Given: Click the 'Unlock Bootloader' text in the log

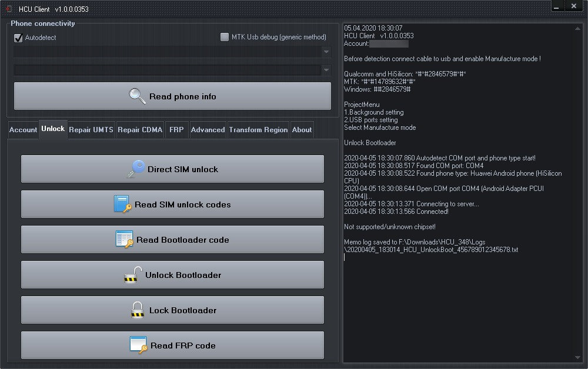Looking at the screenshot, I should [370, 143].
